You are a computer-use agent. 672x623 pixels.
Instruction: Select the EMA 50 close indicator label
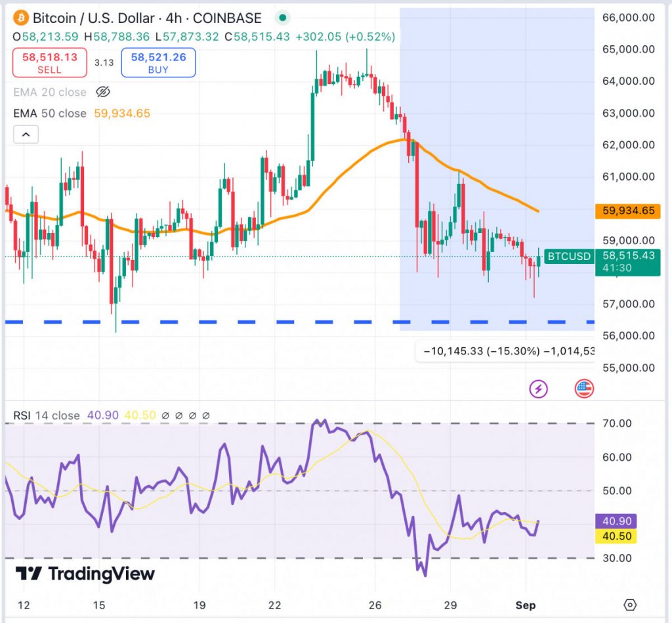tap(50, 113)
